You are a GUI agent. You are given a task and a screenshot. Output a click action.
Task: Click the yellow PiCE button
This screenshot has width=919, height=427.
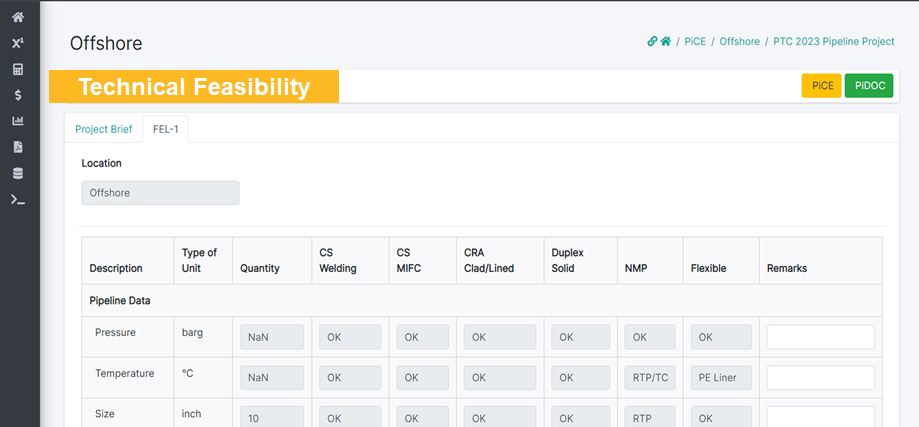tap(822, 86)
